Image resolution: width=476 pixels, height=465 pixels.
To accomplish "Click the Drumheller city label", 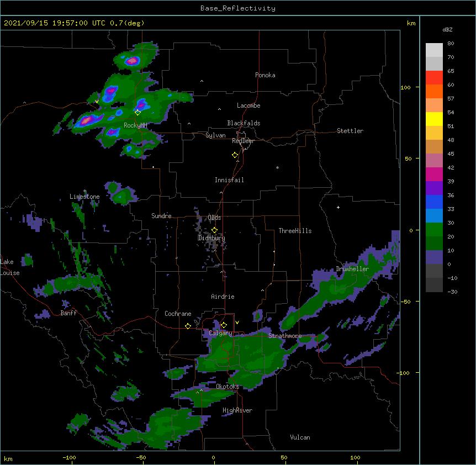I will (352, 269).
